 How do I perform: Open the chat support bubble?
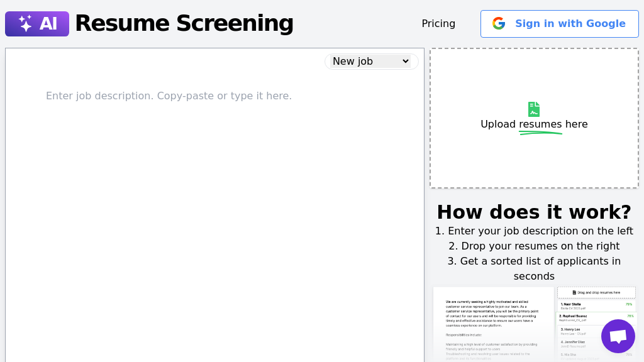coord(618,336)
